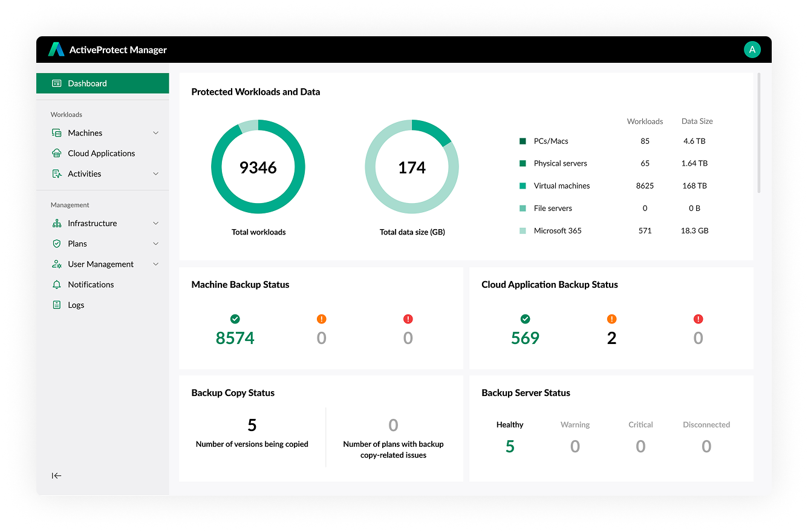Open Notifications via the bell icon
Viewport: 808px width, 532px height.
click(x=56, y=284)
